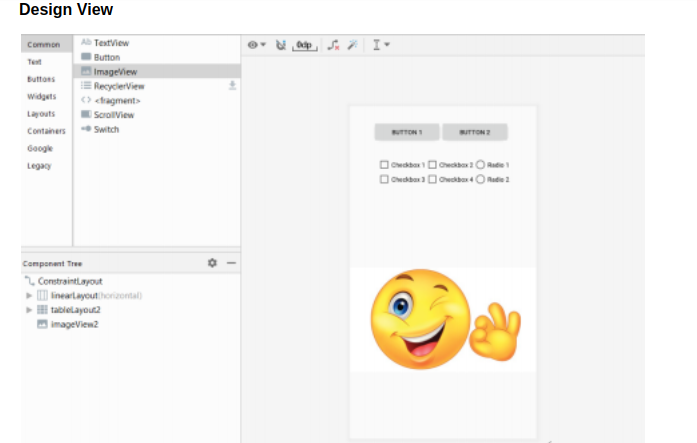Check Checkbox 3 in preview
This screenshot has height=443, width=697.
pyautogui.click(x=384, y=180)
